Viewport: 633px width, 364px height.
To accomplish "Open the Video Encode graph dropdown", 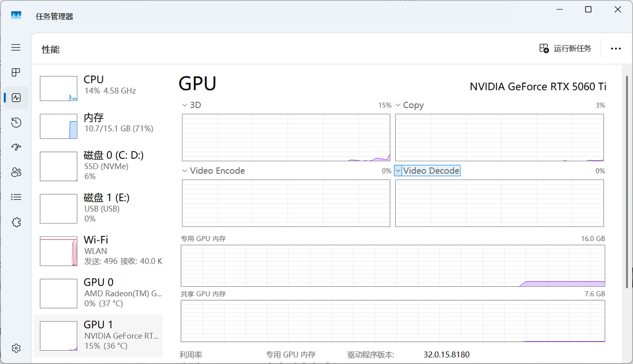I will coord(185,171).
